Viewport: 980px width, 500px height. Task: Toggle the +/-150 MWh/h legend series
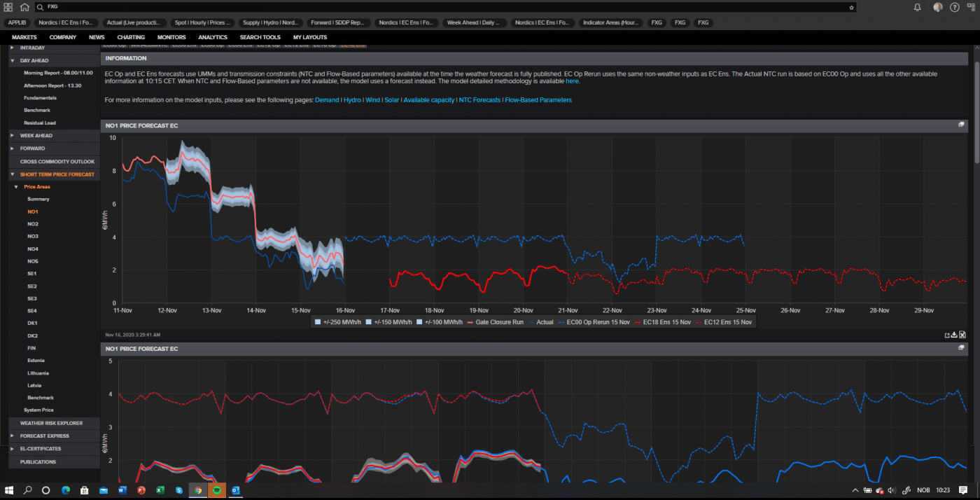pos(387,322)
